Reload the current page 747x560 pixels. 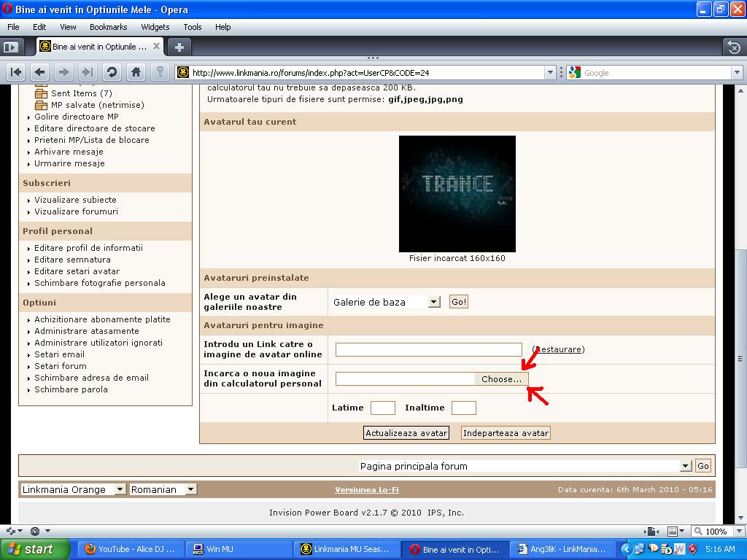click(x=112, y=72)
